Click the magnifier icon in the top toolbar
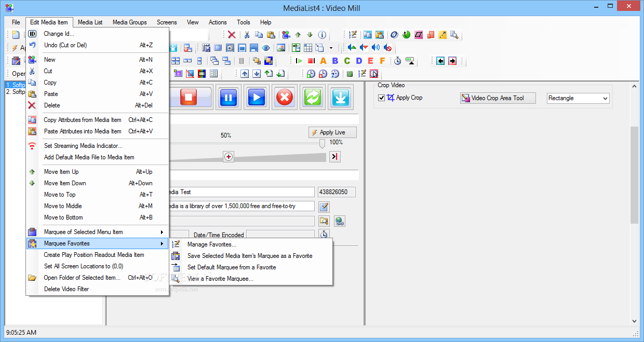Screen dimensions: 644x342 click(x=454, y=35)
